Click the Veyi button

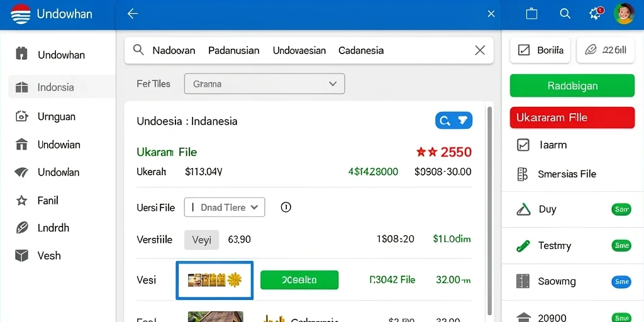pyautogui.click(x=202, y=240)
